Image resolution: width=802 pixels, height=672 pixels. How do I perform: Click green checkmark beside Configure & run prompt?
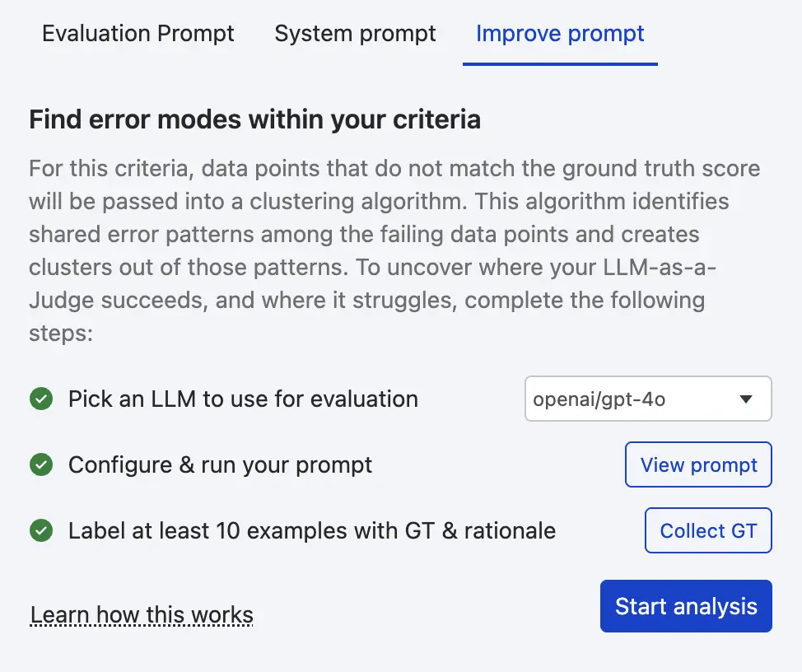[x=40, y=465]
